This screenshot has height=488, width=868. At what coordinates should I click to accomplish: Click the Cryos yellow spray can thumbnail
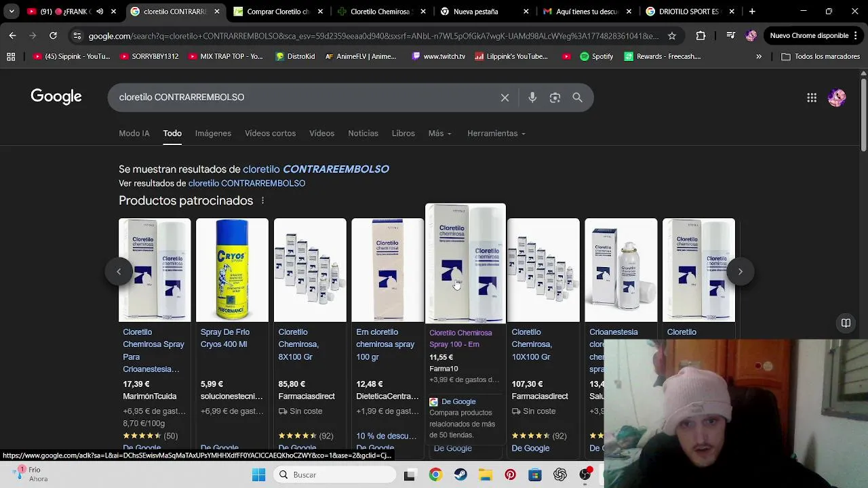point(232,270)
